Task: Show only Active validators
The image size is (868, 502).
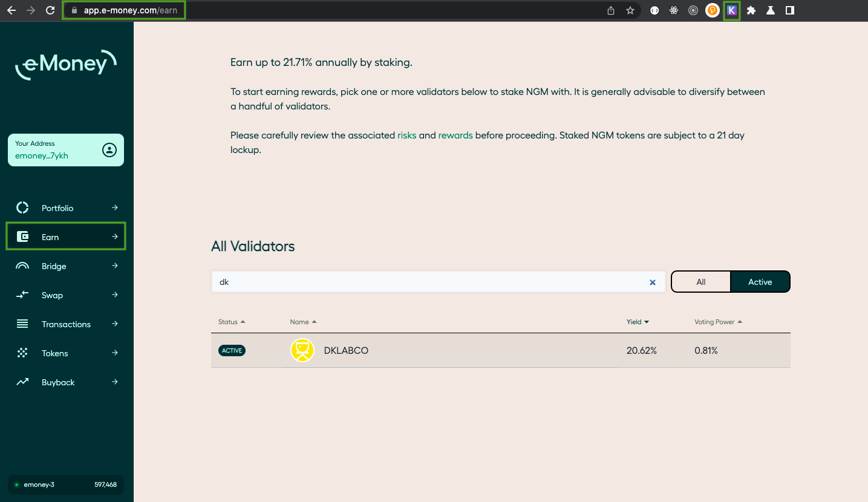Action: coord(760,282)
